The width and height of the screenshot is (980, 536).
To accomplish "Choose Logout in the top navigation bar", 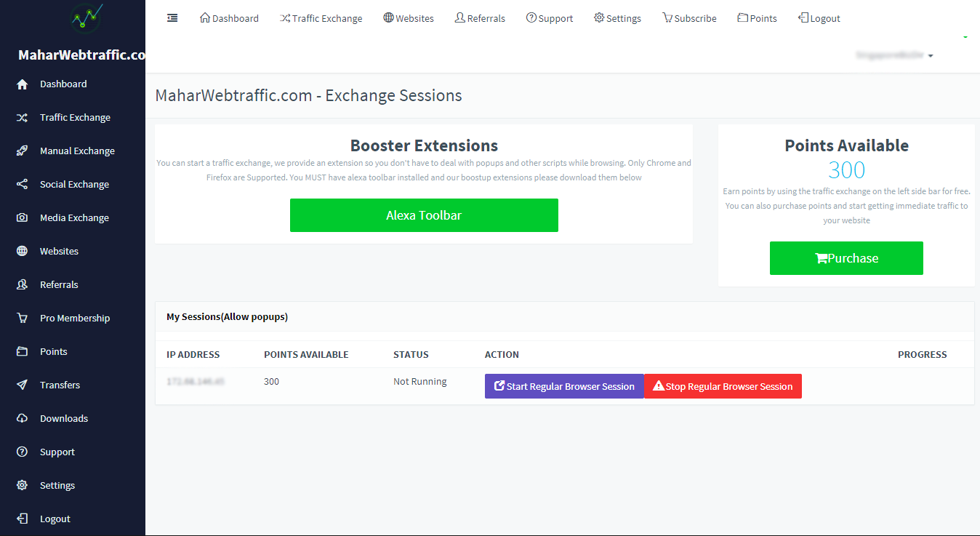I will pyautogui.click(x=819, y=18).
